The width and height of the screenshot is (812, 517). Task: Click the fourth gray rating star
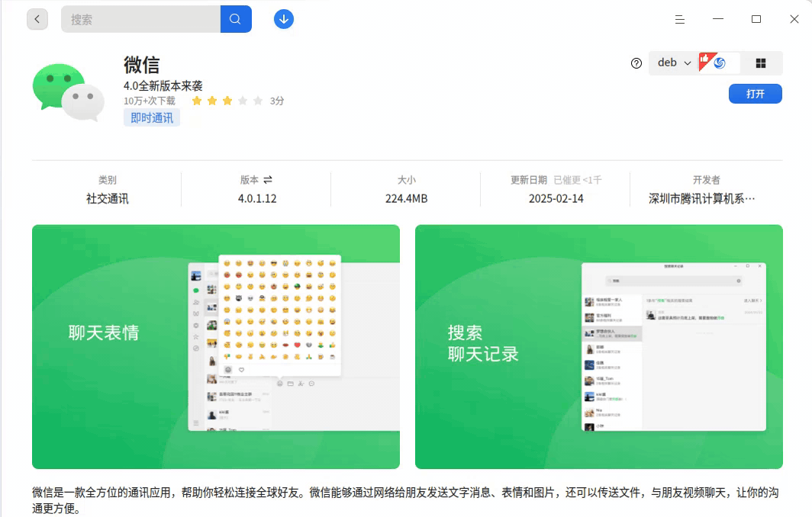pyautogui.click(x=243, y=101)
